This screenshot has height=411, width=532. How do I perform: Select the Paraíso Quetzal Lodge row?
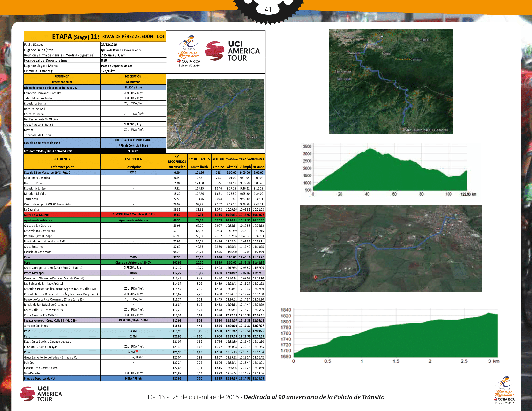[x=144, y=236]
